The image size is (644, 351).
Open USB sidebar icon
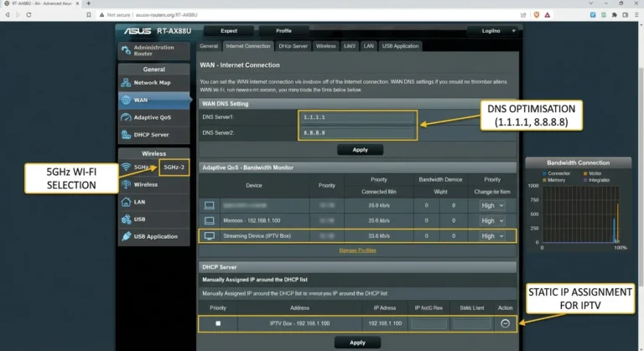coord(126,219)
